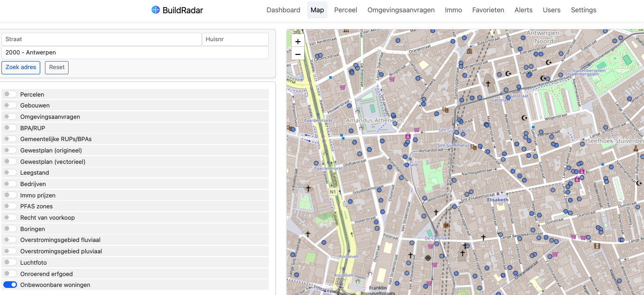Switch on the Luchtfoto layer
644x295 pixels.
click(x=10, y=262)
